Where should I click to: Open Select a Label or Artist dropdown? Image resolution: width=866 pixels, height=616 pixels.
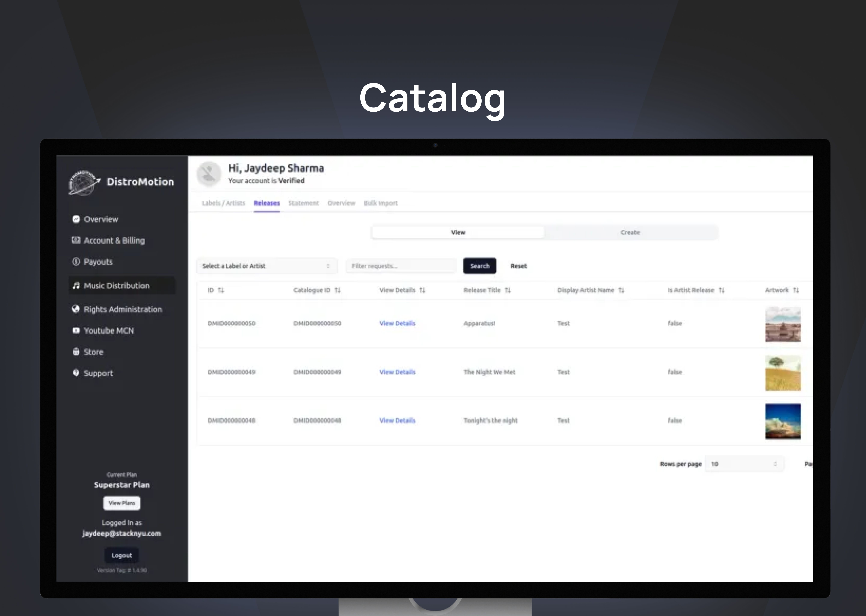click(x=267, y=266)
